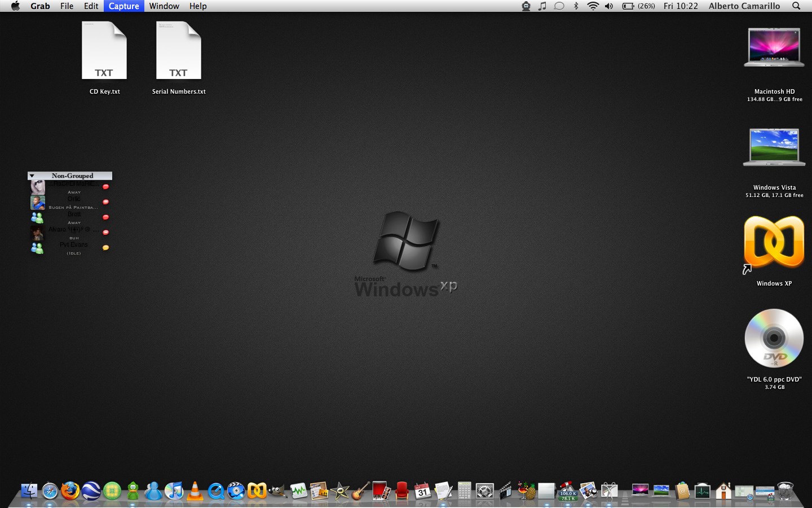Open the Help menu

(198, 6)
